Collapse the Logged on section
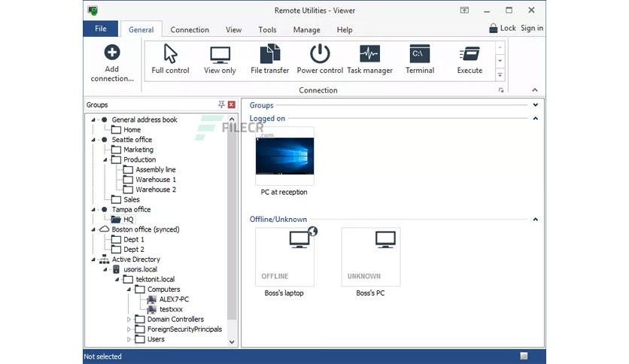Image resolution: width=629 pixels, height=364 pixels. coord(535,118)
